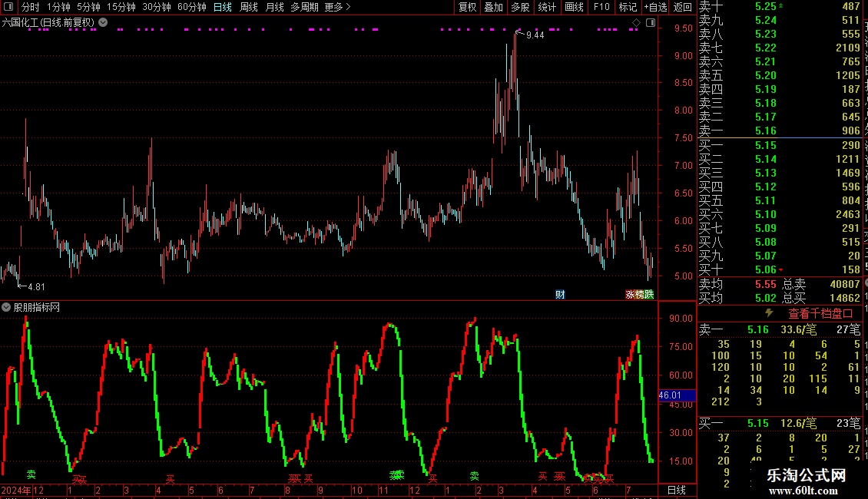Toggle the chart panel layout icon

tap(651, 23)
